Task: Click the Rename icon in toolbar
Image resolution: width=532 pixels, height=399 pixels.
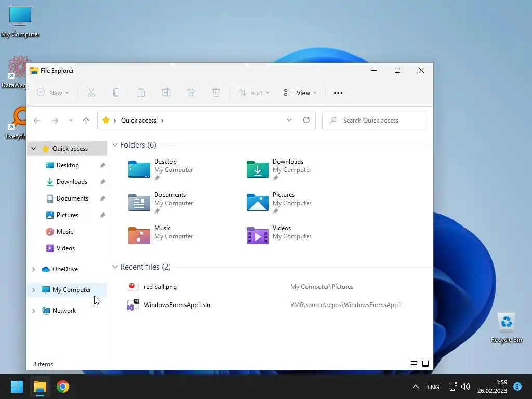Action: pyautogui.click(x=166, y=92)
